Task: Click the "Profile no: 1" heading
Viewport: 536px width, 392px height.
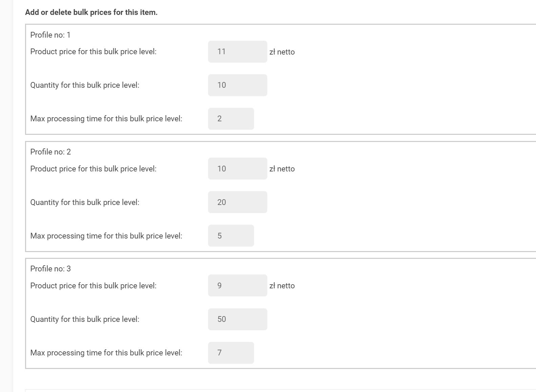Action: pos(50,35)
